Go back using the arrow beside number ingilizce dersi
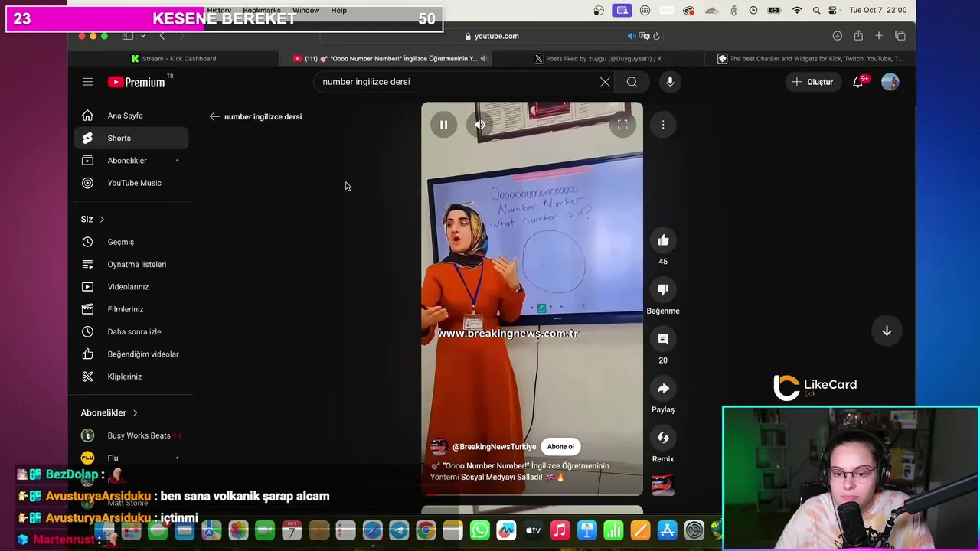Image resolution: width=980 pixels, height=551 pixels. [x=214, y=116]
